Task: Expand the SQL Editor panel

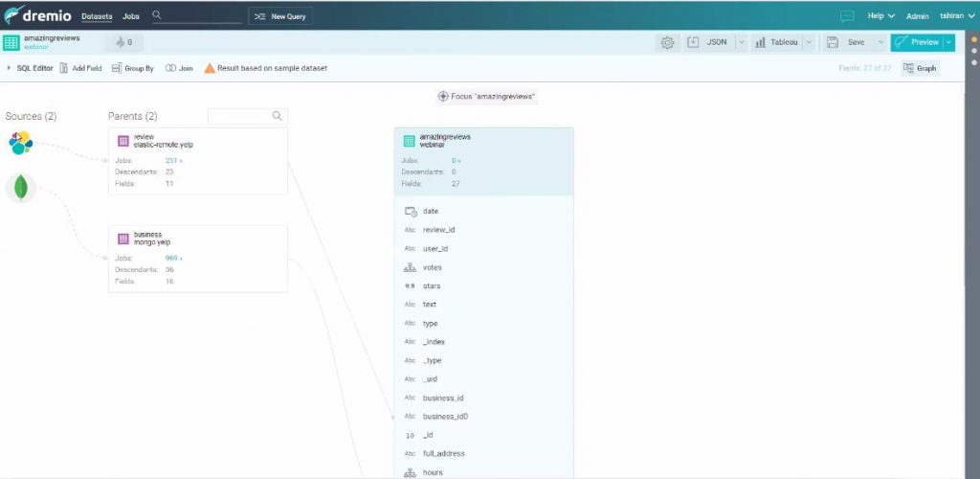Action: (x=30, y=68)
